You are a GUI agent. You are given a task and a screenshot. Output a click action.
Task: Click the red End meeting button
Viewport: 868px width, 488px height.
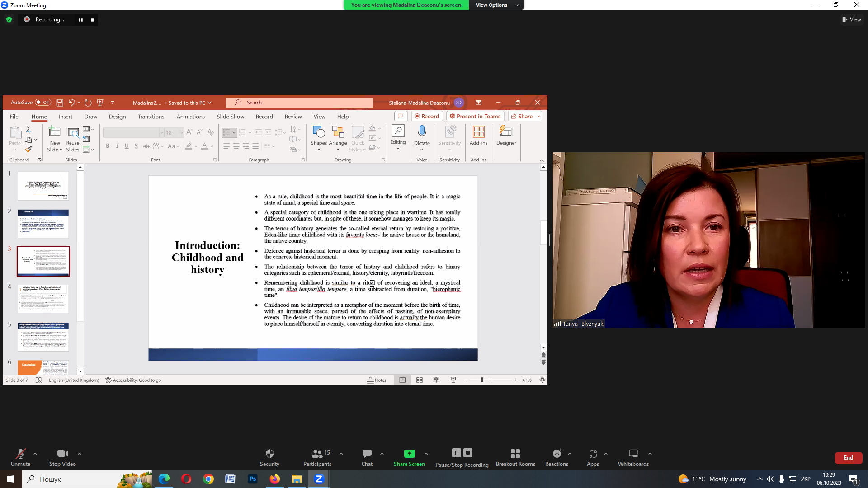click(x=848, y=458)
